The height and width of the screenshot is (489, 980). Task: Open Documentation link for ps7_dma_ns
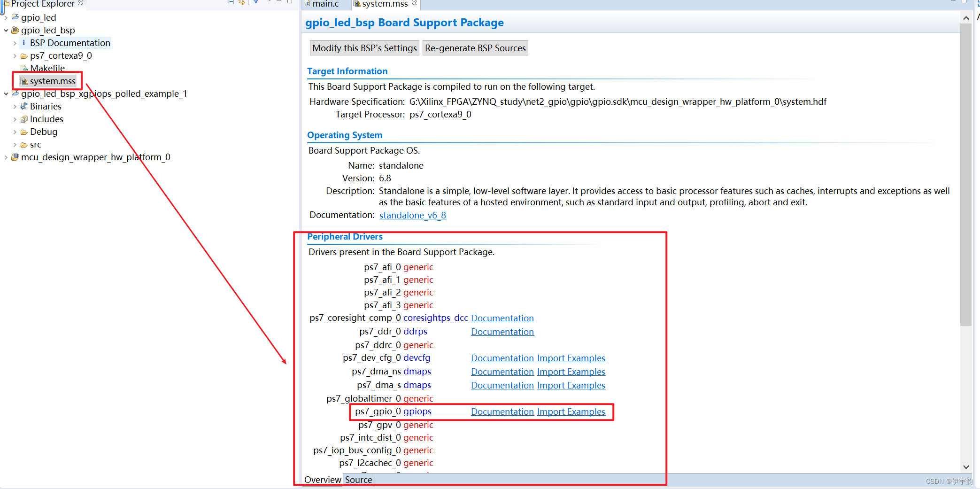[502, 372]
